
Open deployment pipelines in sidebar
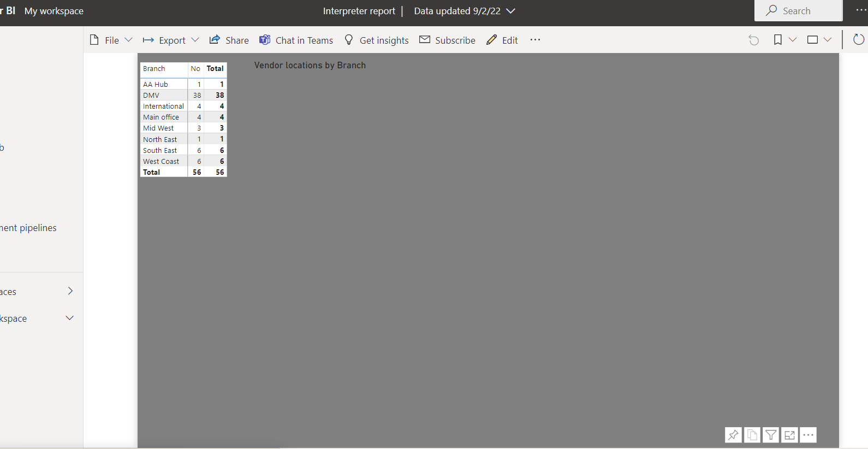click(x=28, y=228)
